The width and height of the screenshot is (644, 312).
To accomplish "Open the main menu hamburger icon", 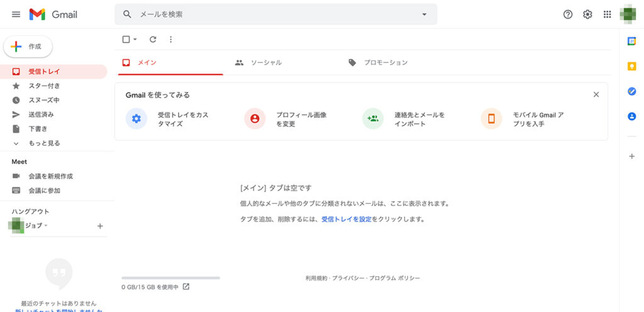I will tap(16, 14).
